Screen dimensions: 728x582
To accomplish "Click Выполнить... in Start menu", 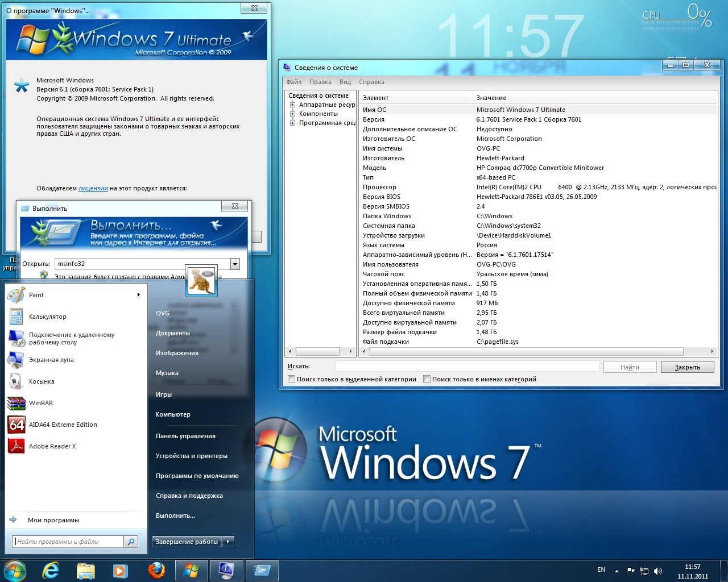I will tap(175, 516).
